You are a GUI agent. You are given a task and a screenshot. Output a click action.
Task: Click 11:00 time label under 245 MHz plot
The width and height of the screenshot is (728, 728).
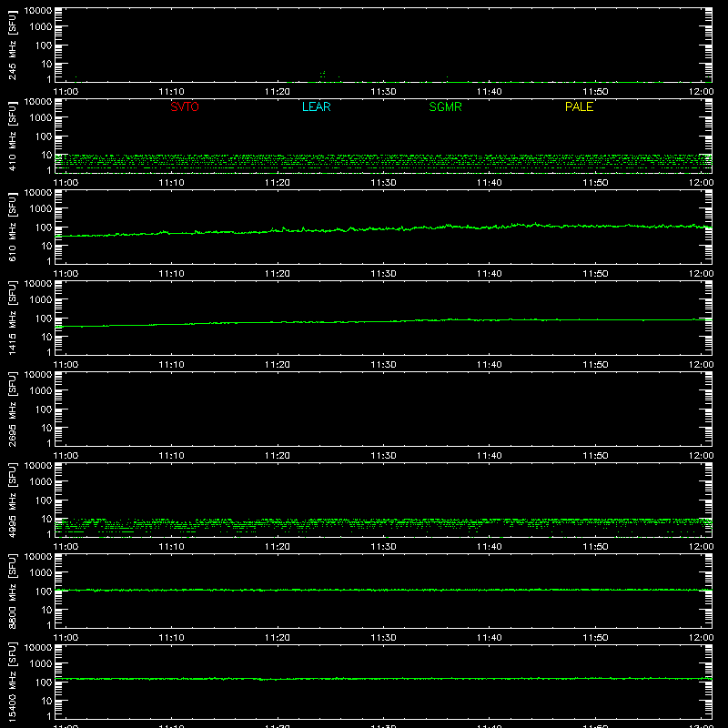point(66,92)
